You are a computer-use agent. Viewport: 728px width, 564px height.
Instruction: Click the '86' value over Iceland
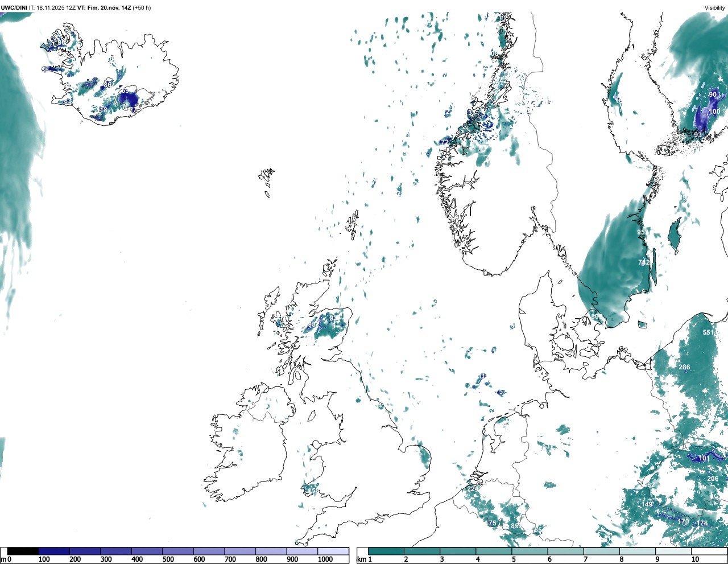pyautogui.click(x=107, y=84)
